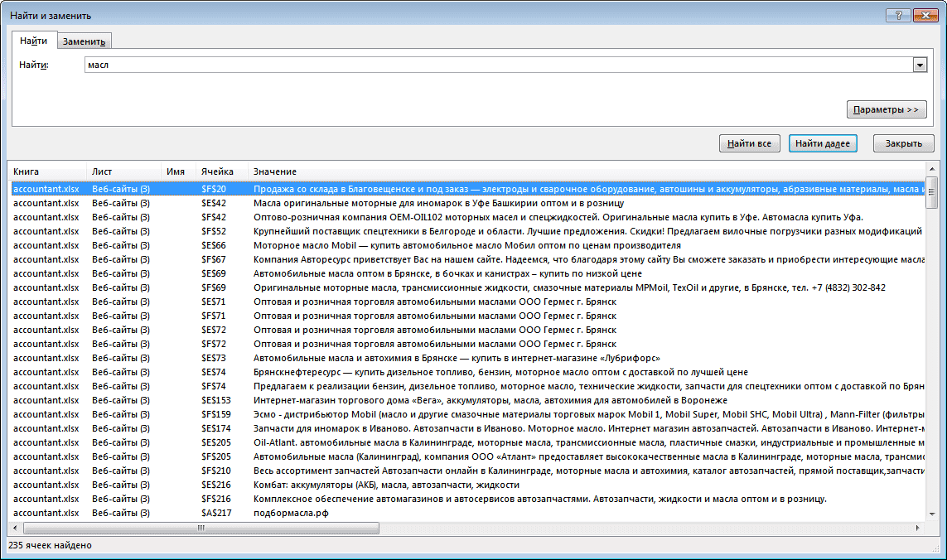The width and height of the screenshot is (947, 560).
Task: Select the result row for cell $E$69
Action: pos(467,273)
